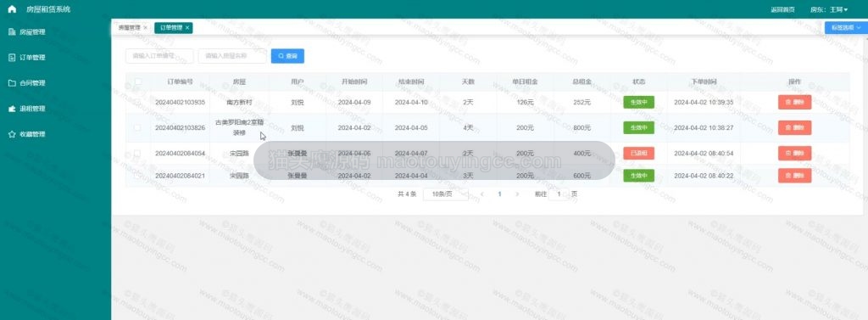Image resolution: width=868 pixels, height=320 pixels.
Task: Delete order 20240402084054
Action: click(x=794, y=153)
